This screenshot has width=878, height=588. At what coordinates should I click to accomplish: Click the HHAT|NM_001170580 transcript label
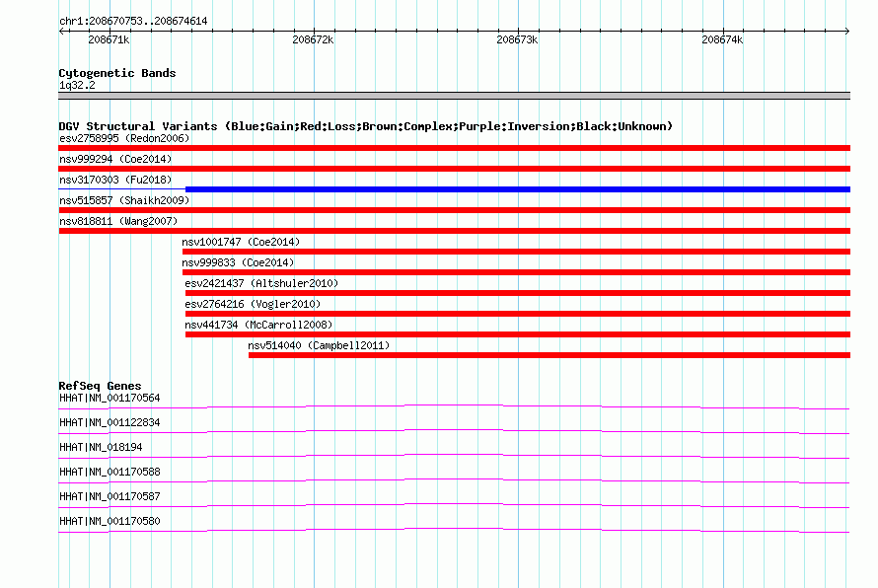(x=110, y=521)
